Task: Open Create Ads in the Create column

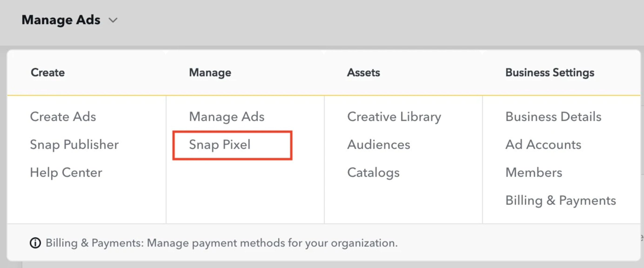Action: (x=63, y=117)
